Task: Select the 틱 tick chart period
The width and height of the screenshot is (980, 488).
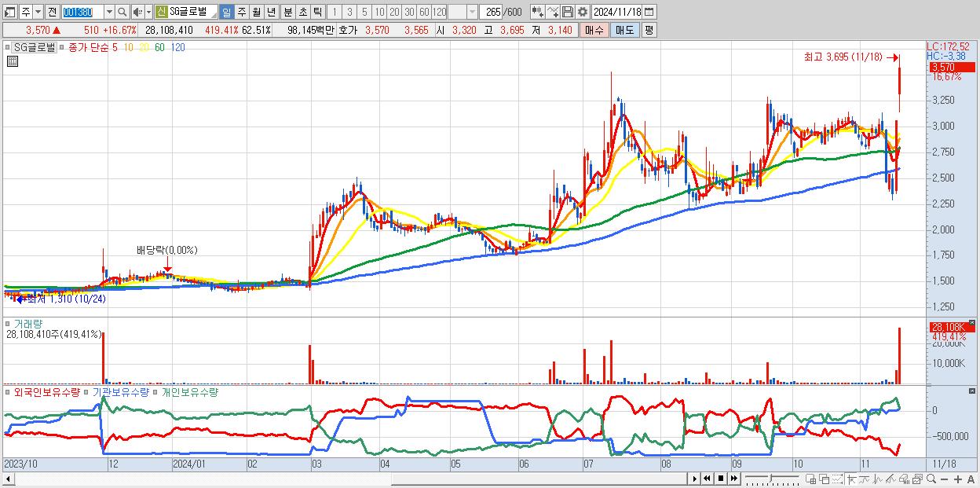Action: click(x=317, y=12)
